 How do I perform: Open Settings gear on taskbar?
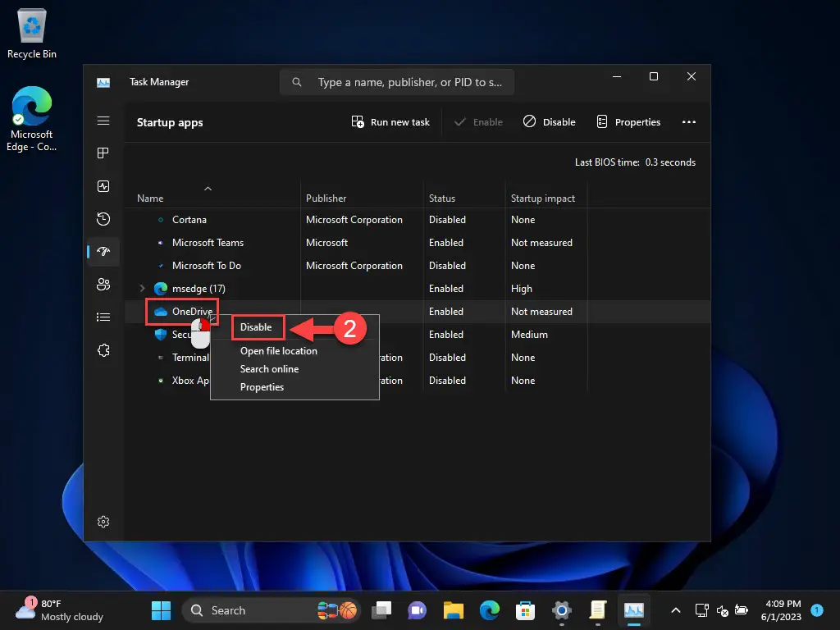click(561, 610)
